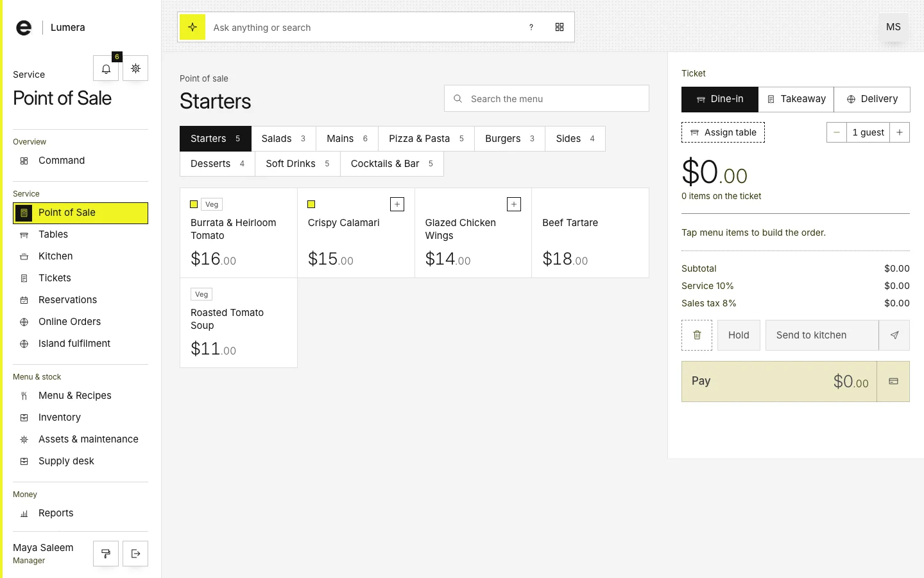The height and width of the screenshot is (578, 924).
Task: Open Assets & maintenance in the sidebar
Action: tap(80, 439)
